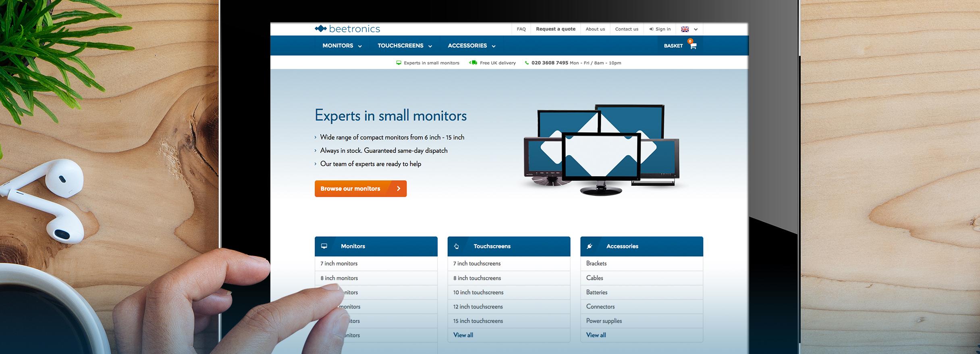Open the basket cart icon
Screen dimensions: 980x354
693,46
